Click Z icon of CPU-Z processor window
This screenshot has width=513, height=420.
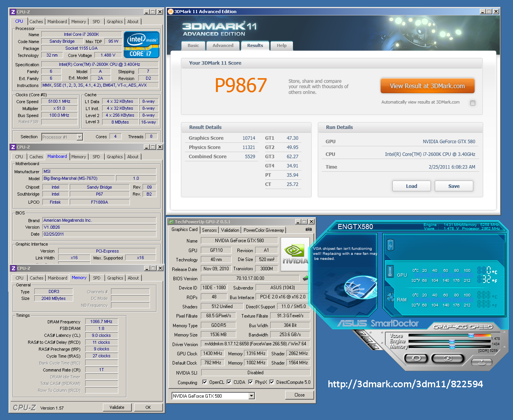(x=13, y=12)
